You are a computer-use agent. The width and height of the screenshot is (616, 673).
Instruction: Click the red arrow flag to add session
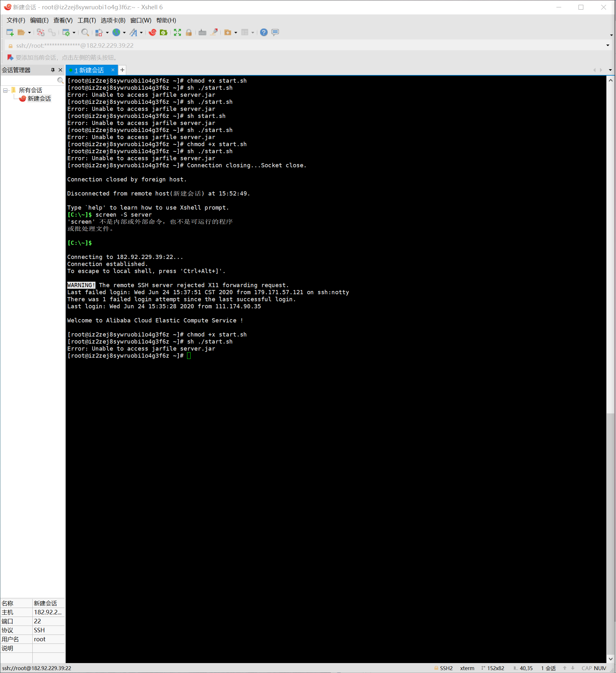pos(10,57)
